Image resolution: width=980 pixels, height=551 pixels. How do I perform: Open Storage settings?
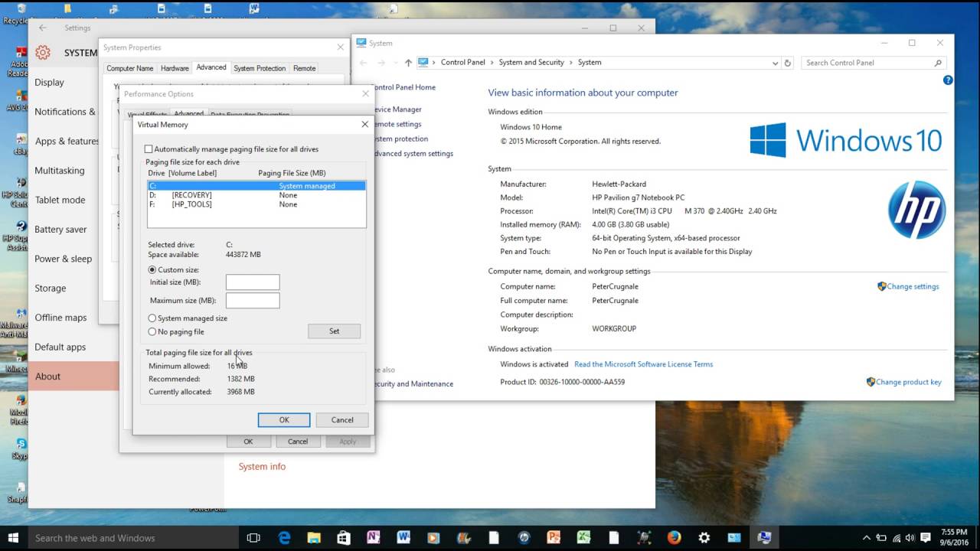50,289
